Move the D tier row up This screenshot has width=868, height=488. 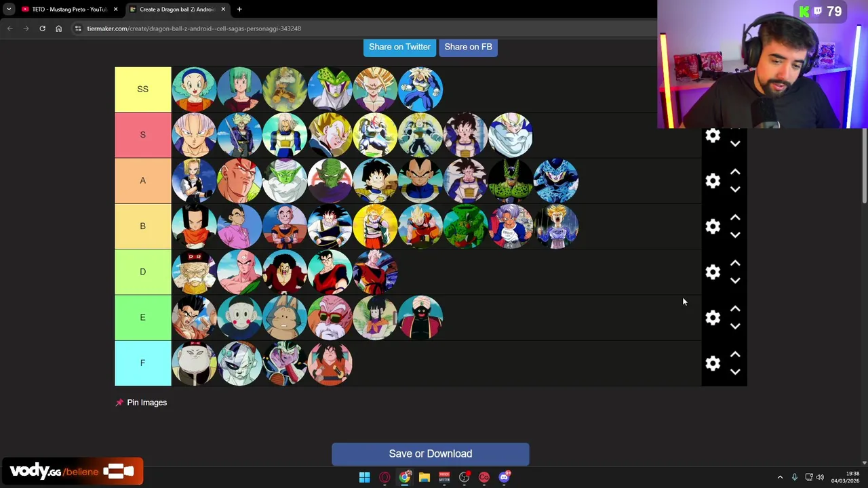[x=735, y=263]
